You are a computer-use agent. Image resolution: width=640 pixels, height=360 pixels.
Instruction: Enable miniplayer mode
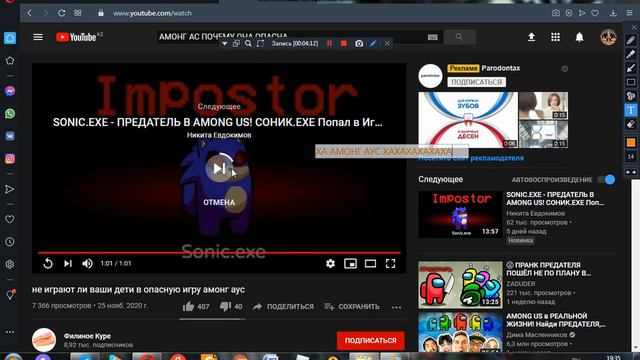(x=350, y=264)
